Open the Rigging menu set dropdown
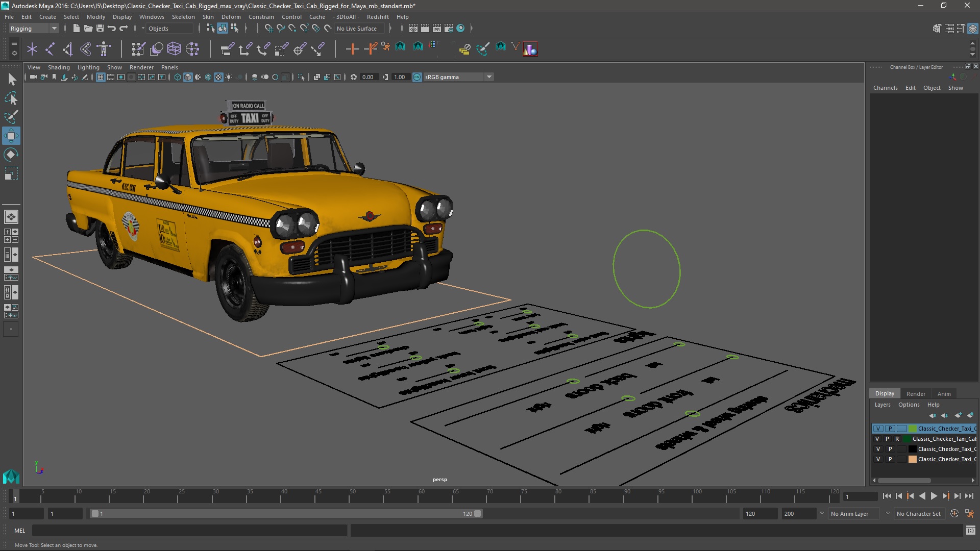This screenshot has height=551, width=980. pyautogui.click(x=34, y=29)
